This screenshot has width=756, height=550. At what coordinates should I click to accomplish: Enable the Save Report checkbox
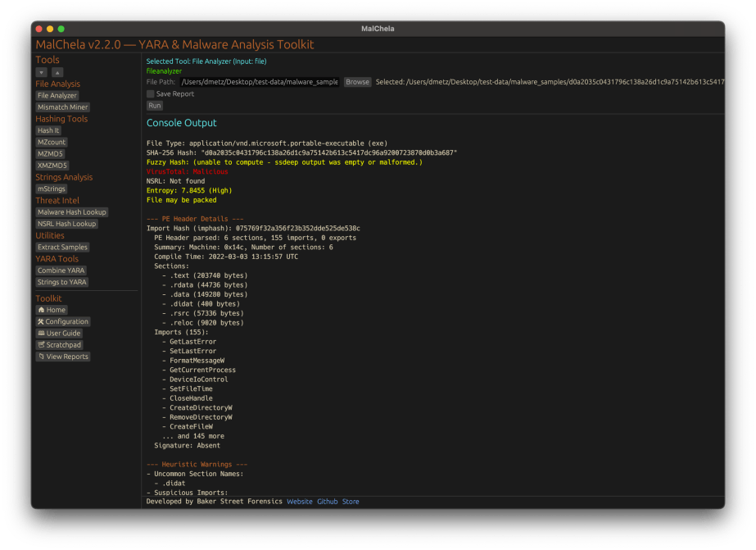(x=150, y=94)
